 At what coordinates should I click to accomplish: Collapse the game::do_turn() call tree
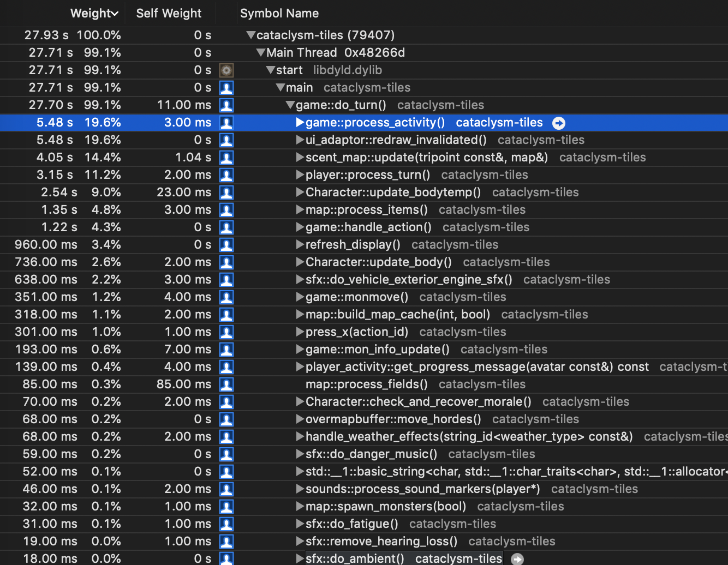pyautogui.click(x=290, y=105)
